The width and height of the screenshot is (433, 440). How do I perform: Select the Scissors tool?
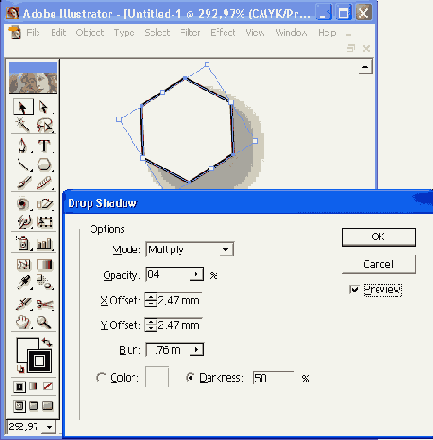point(45,304)
